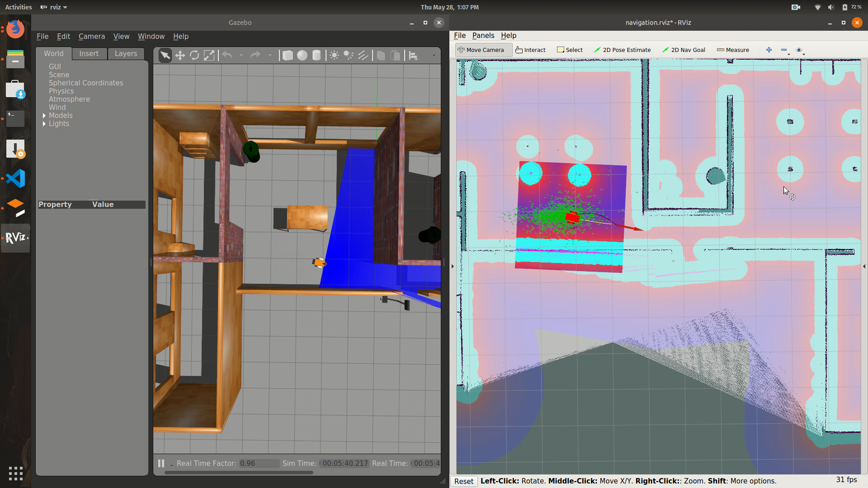Insert a sphere shape
Screen dimensions: 868x488
coord(302,55)
